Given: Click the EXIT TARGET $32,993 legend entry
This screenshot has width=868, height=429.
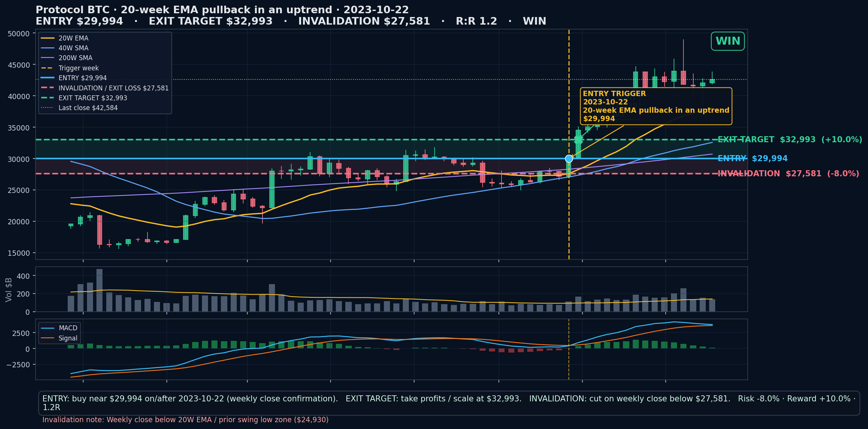Looking at the screenshot, I should tap(84, 98).
